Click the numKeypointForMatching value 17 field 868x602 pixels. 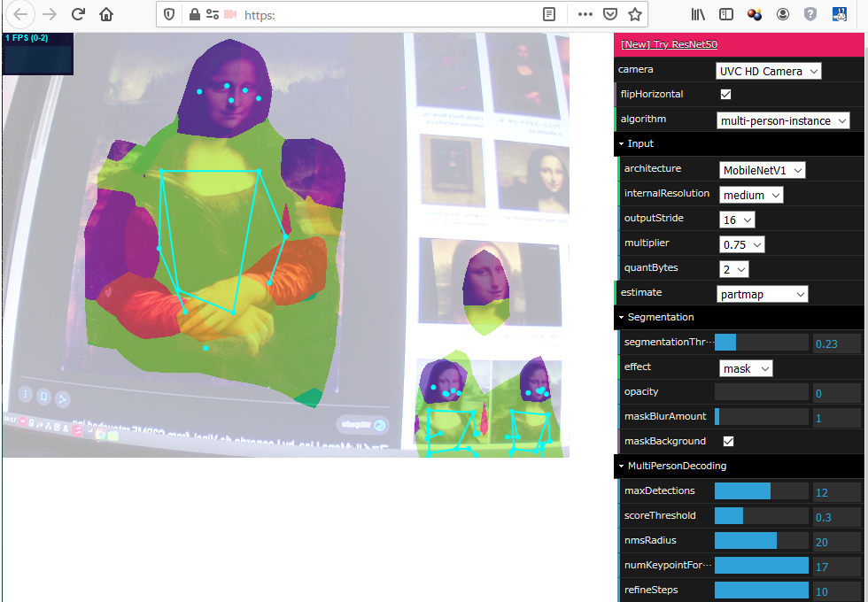coord(836,567)
